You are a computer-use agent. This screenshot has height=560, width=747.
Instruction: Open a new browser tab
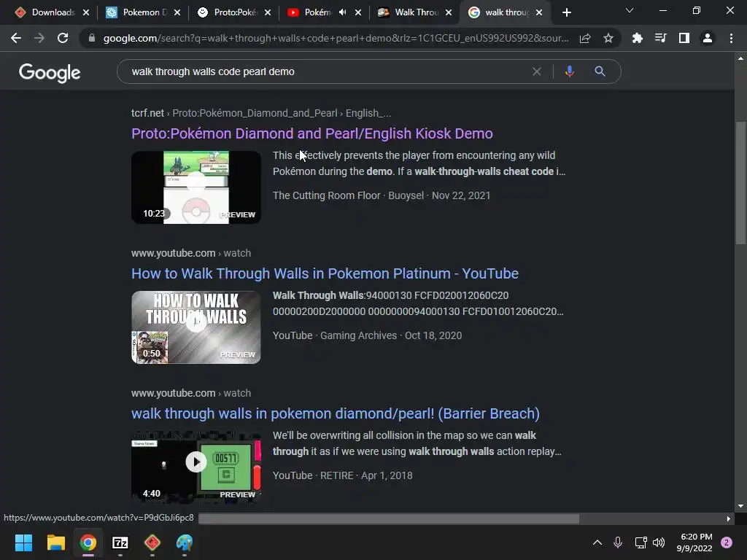tap(566, 12)
